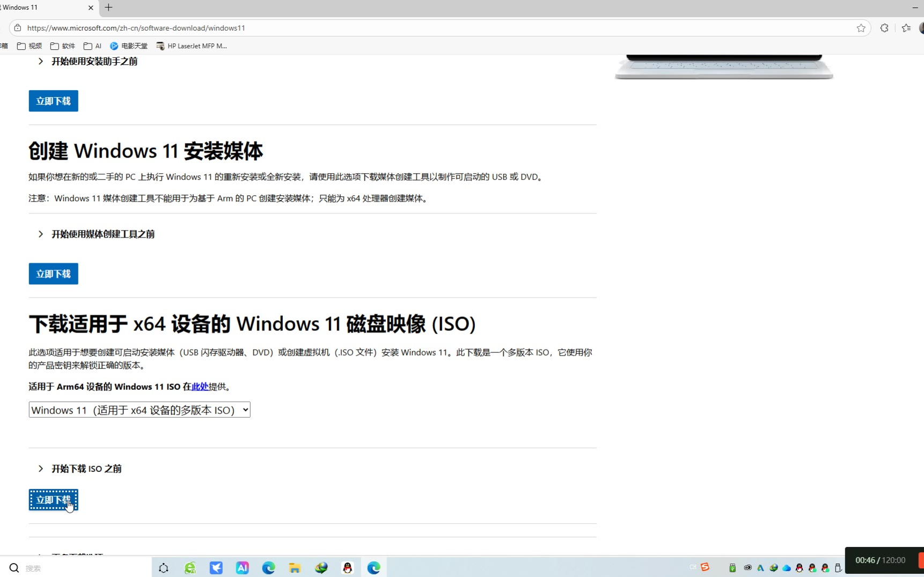The height and width of the screenshot is (577, 924).
Task: Click 立即下载 under the installation assistant section
Action: coord(54,101)
